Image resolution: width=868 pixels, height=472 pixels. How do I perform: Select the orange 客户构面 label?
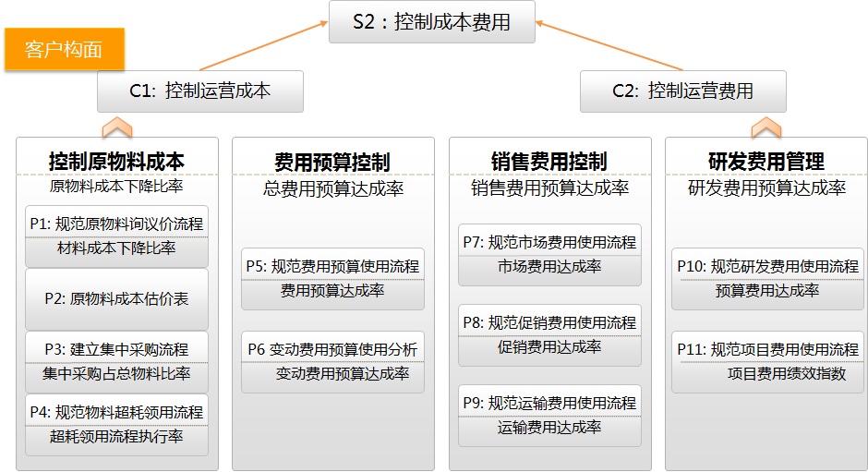pos(64,50)
